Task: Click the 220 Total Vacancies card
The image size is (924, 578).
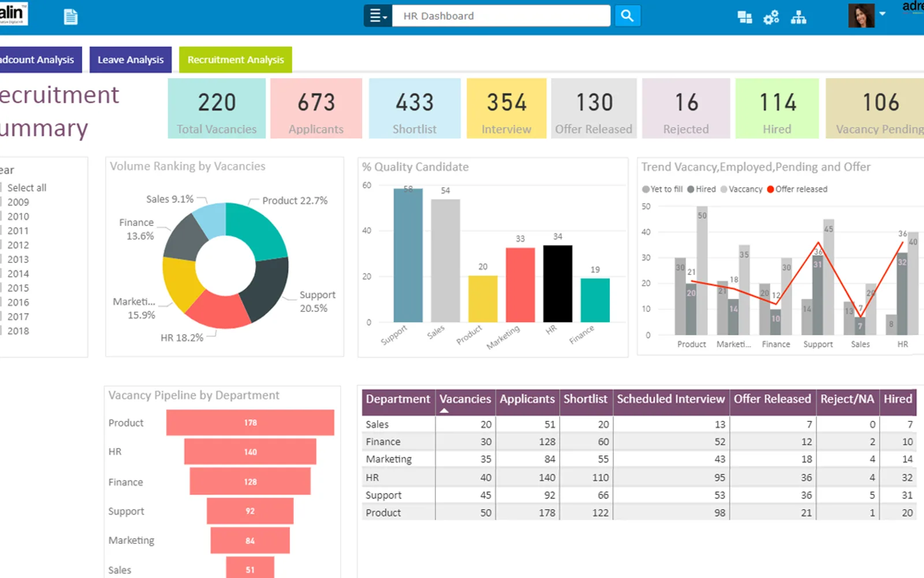Action: 217,108
